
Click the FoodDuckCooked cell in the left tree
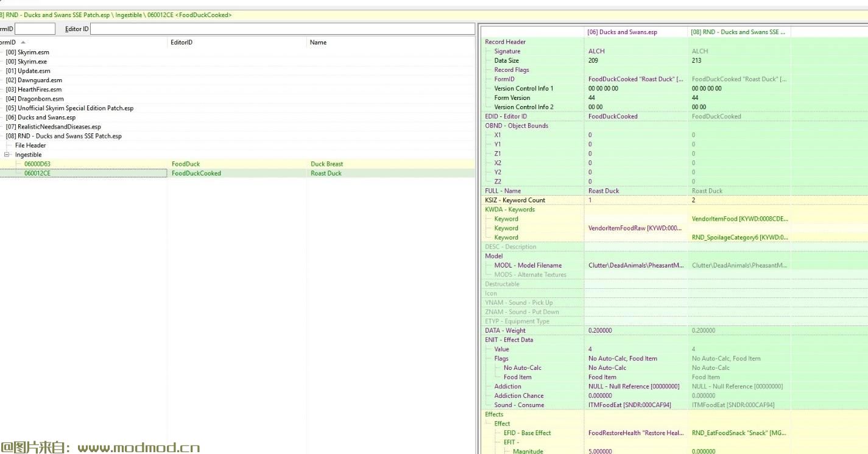point(196,173)
